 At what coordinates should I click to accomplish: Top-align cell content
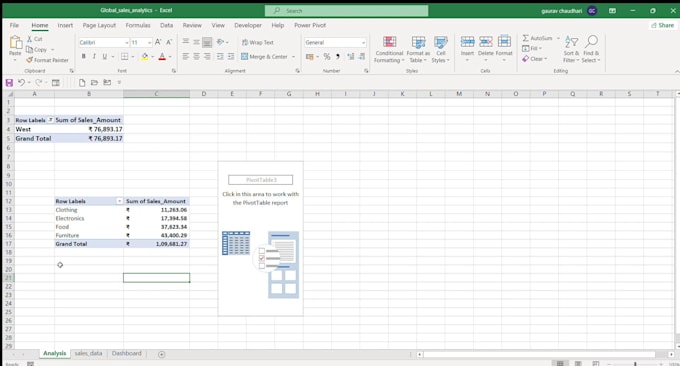pyautogui.click(x=186, y=42)
